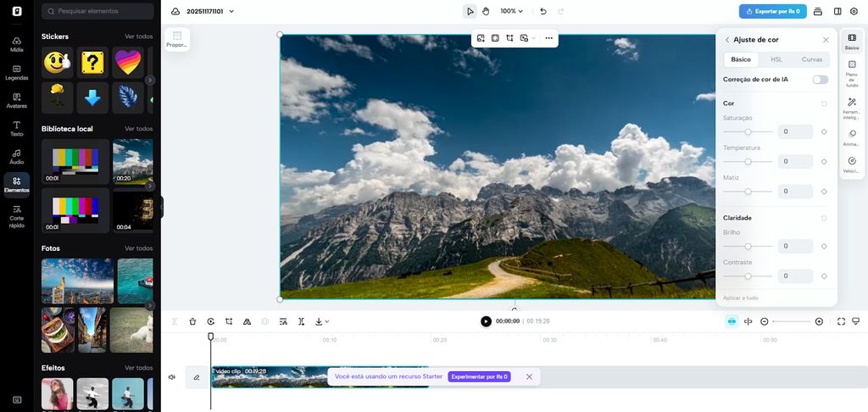Enable Correção de cor de IA

click(820, 80)
